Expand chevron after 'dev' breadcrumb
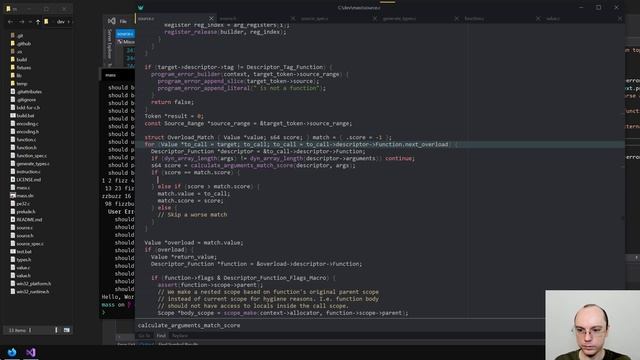Screen dimensions: 640x360 pyautogui.click(x=69, y=22)
